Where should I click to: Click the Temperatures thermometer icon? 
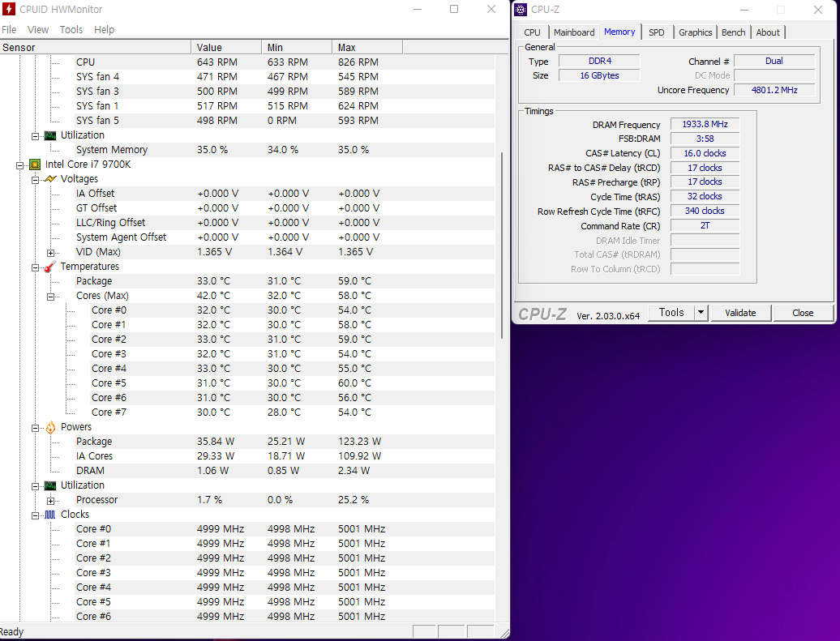tap(49, 267)
